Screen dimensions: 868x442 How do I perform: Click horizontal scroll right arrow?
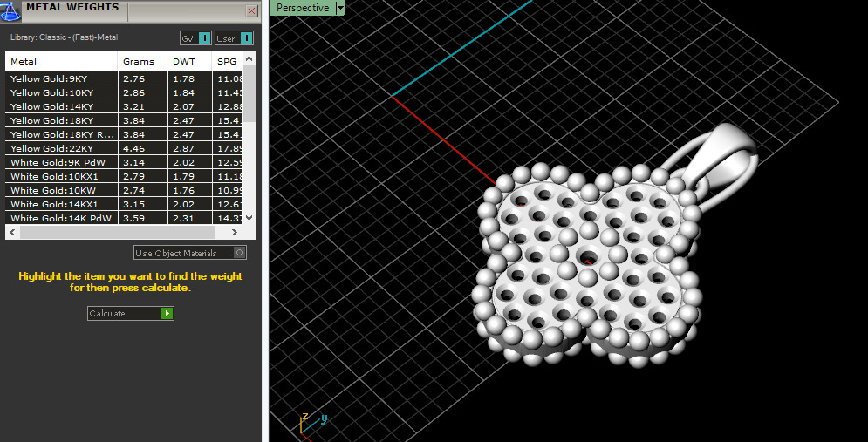point(234,233)
